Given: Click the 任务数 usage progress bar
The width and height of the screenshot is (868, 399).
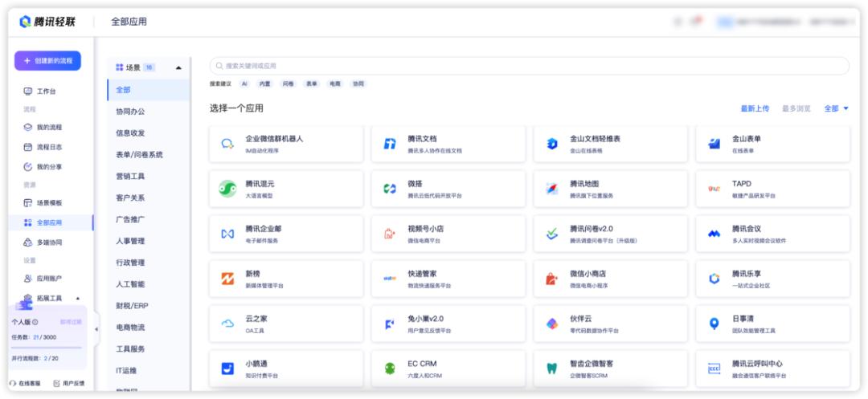Looking at the screenshot, I should pyautogui.click(x=47, y=348).
